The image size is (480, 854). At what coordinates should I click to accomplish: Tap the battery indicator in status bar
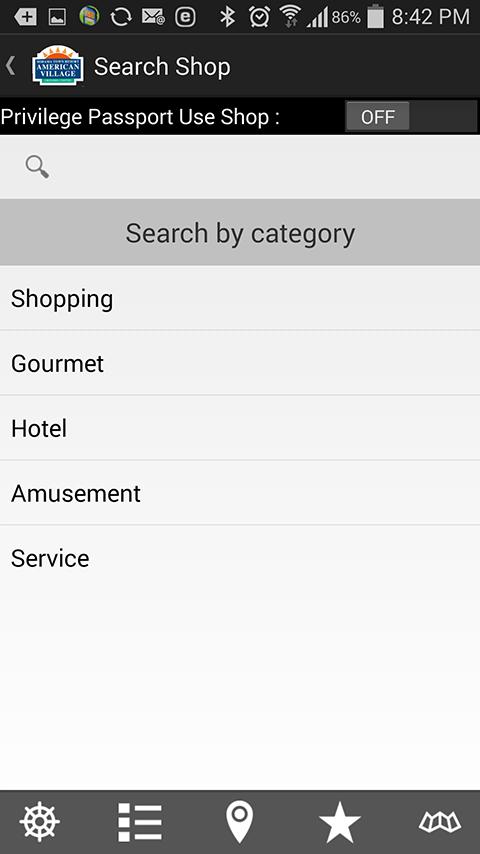(375, 16)
